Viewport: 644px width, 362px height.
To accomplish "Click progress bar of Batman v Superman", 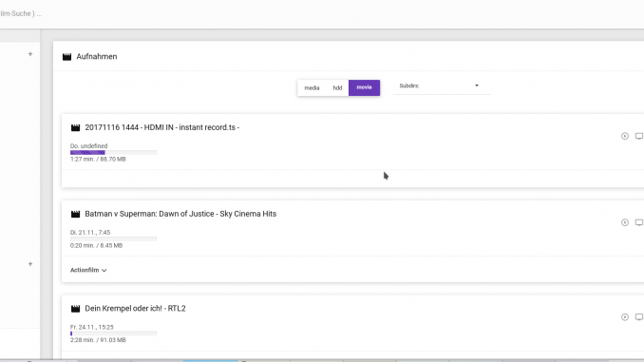I will 113,238.
